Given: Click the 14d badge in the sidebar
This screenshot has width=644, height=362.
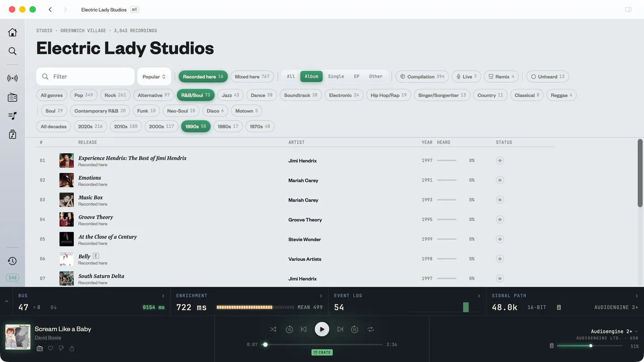Looking at the screenshot, I should point(13,278).
